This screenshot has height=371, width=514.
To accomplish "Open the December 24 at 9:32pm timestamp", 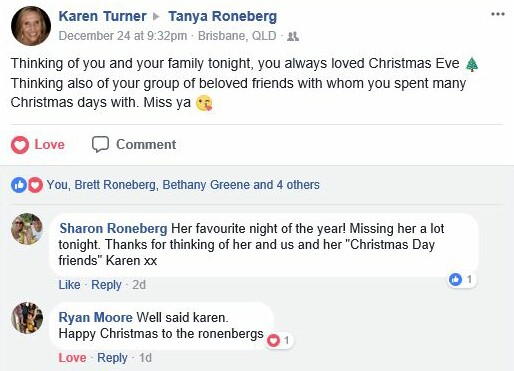I will pos(123,36).
